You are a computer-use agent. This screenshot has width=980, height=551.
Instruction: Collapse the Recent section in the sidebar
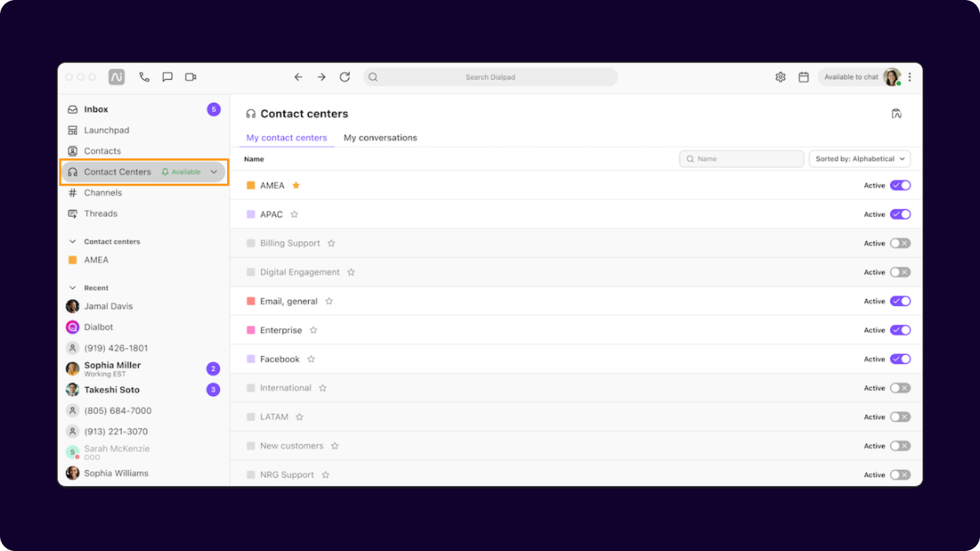point(72,288)
